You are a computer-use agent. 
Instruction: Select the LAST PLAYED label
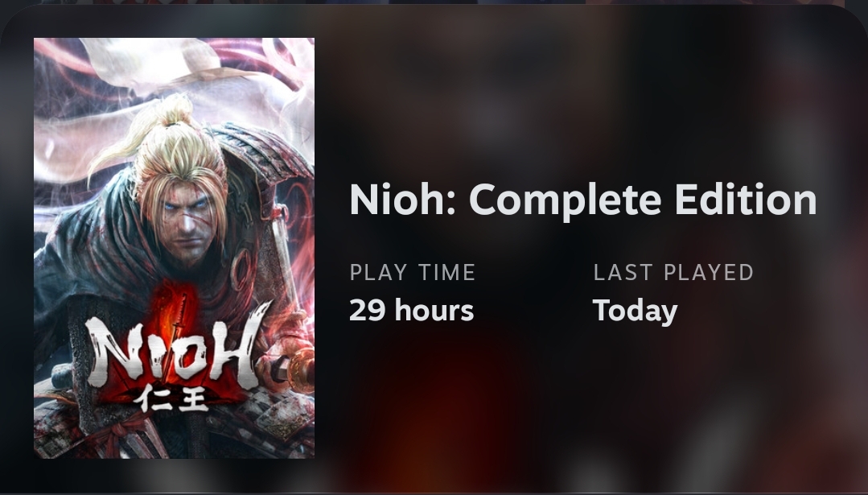tap(673, 272)
